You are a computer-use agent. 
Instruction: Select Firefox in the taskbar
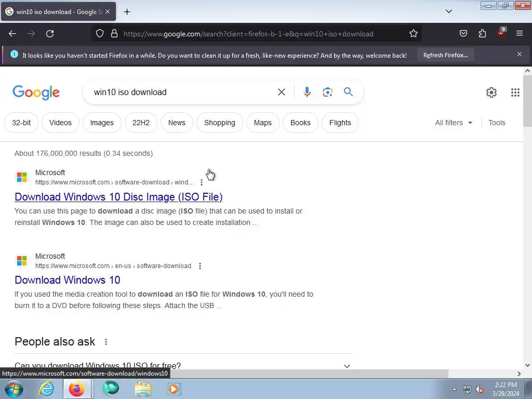pos(77,389)
